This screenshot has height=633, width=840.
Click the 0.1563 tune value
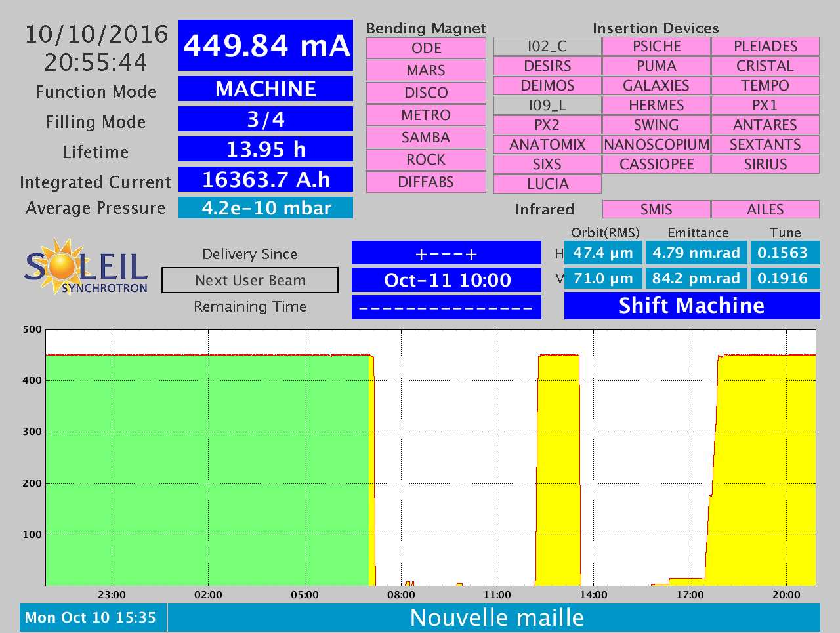click(x=785, y=253)
